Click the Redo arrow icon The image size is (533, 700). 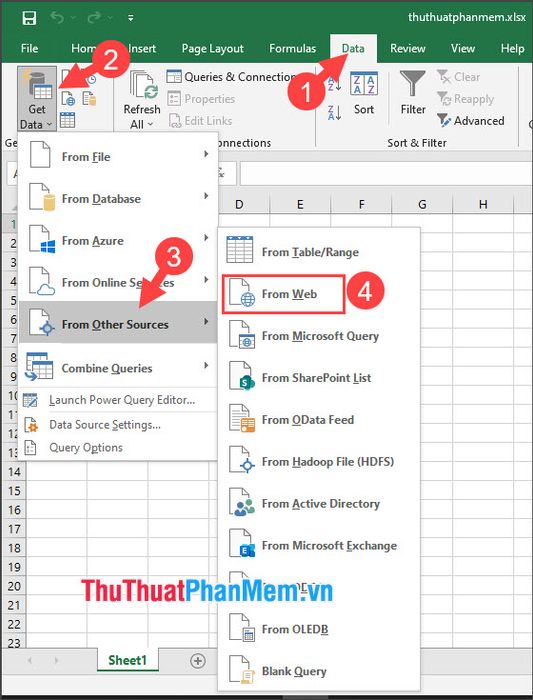[x=94, y=17]
